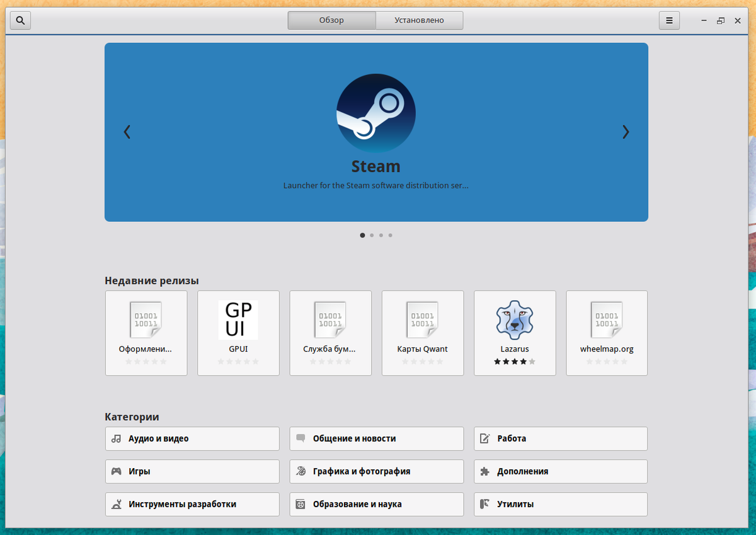
Task: Select the second banner page dot
Action: click(372, 235)
